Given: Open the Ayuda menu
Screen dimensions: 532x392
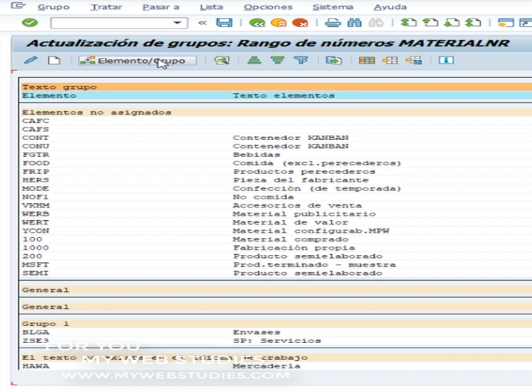Looking at the screenshot, I should [390, 7].
